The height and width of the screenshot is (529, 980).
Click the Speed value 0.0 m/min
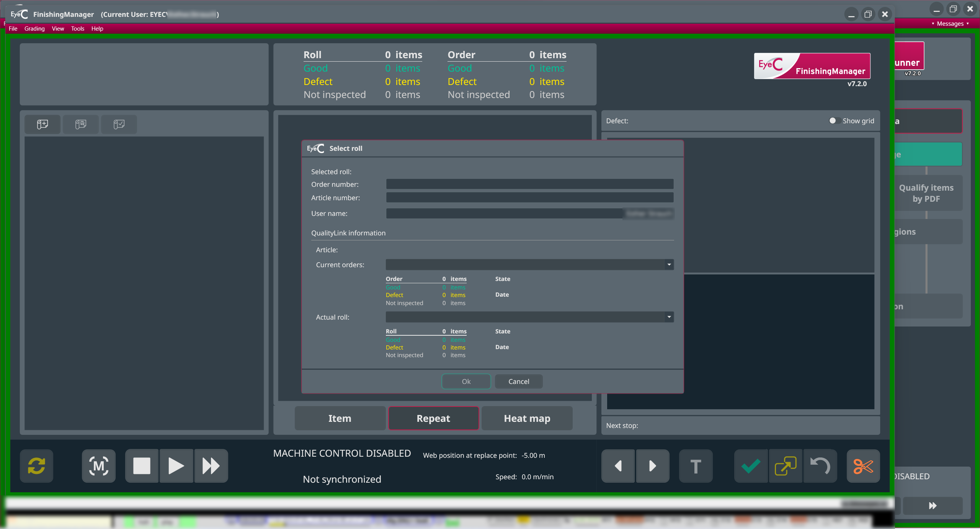pyautogui.click(x=537, y=477)
